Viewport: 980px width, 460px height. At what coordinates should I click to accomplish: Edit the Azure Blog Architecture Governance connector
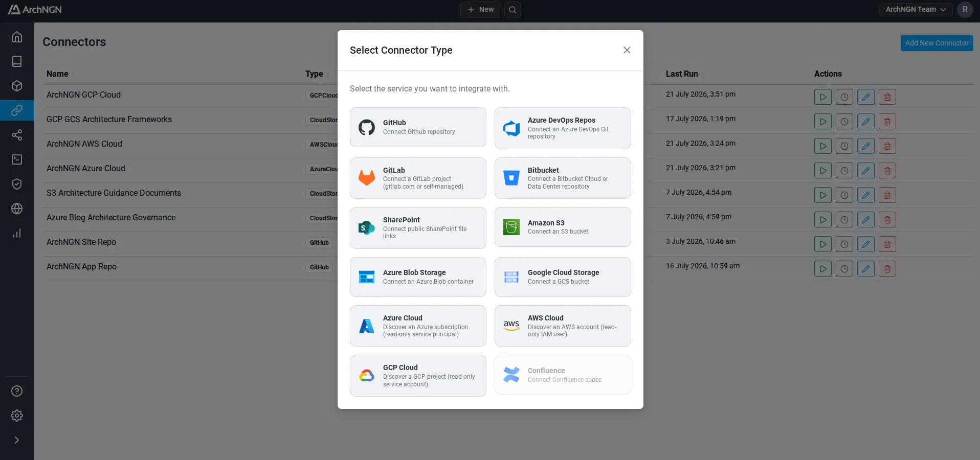(x=866, y=220)
